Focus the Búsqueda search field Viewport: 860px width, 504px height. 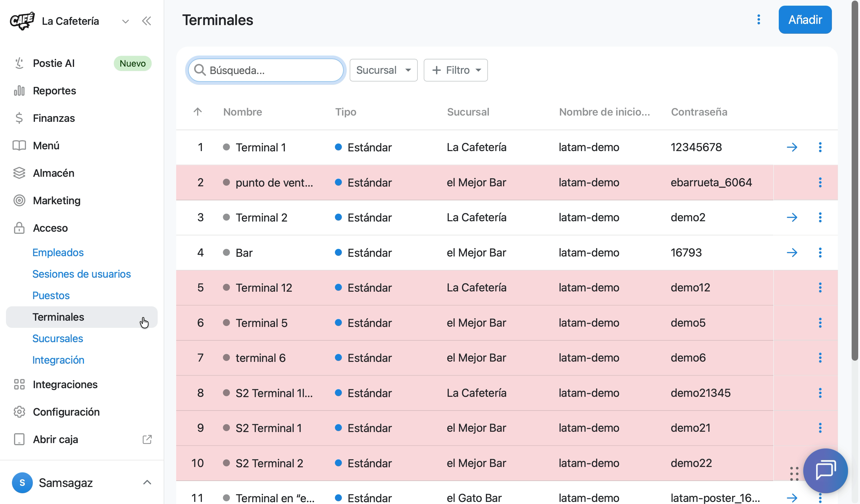266,70
